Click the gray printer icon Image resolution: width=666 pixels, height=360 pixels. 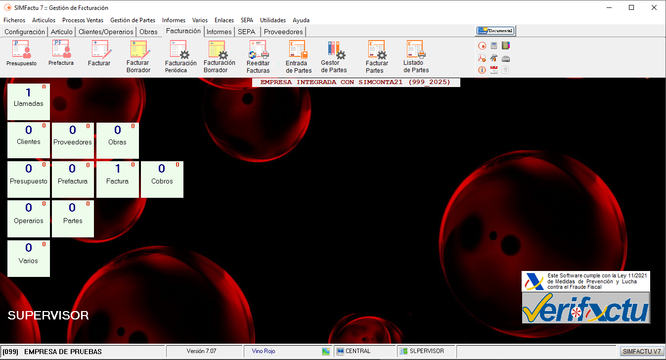pyautogui.click(x=505, y=59)
